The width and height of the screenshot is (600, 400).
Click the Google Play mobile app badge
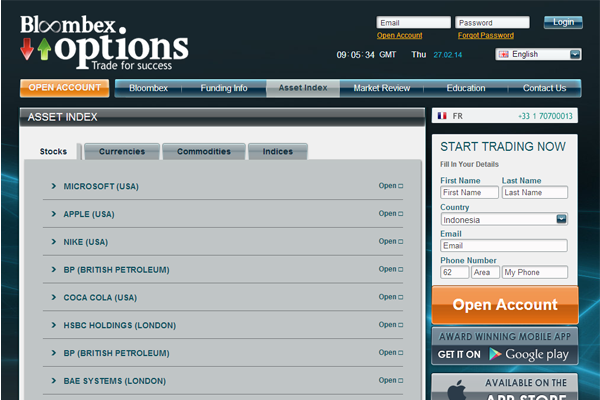click(505, 346)
